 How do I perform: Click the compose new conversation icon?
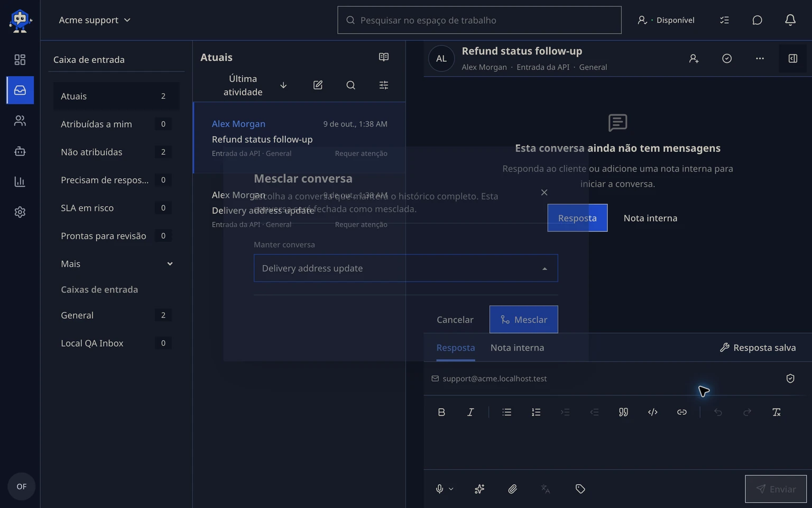tap(318, 85)
